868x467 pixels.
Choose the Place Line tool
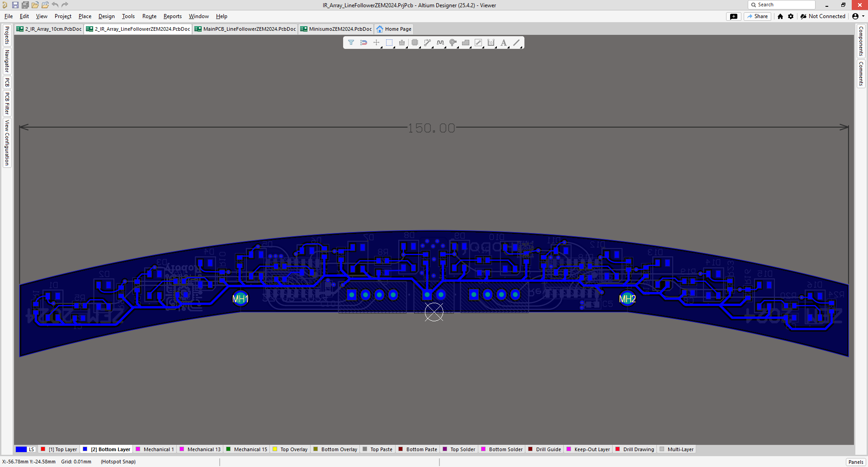tap(517, 43)
